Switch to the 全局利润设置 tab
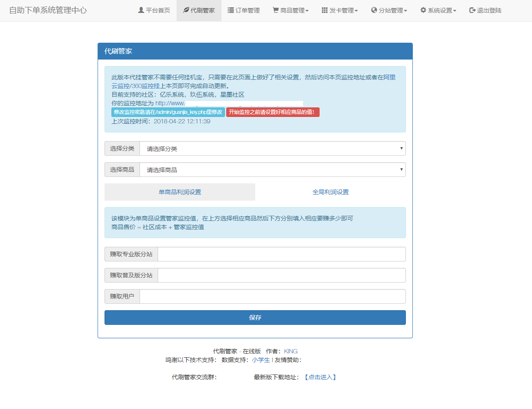This screenshot has width=532, height=409. pyautogui.click(x=330, y=192)
